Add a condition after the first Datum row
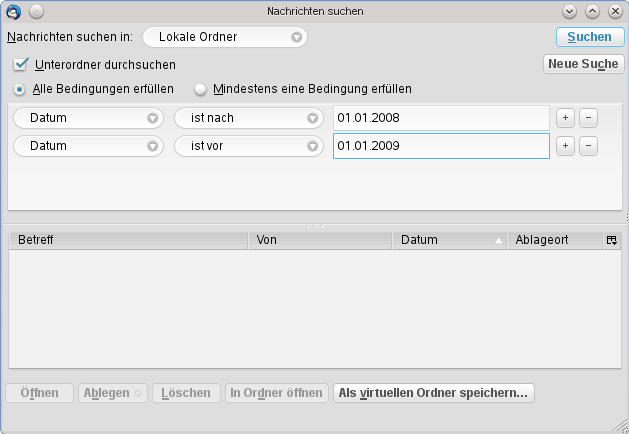This screenshot has width=629, height=434. (565, 117)
